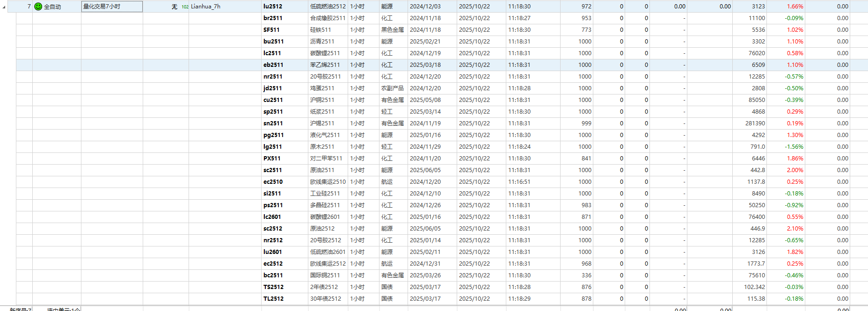This screenshot has height=311, width=868.
Task: Select the Lianhua_7h strategy cell
Action: [x=205, y=7]
